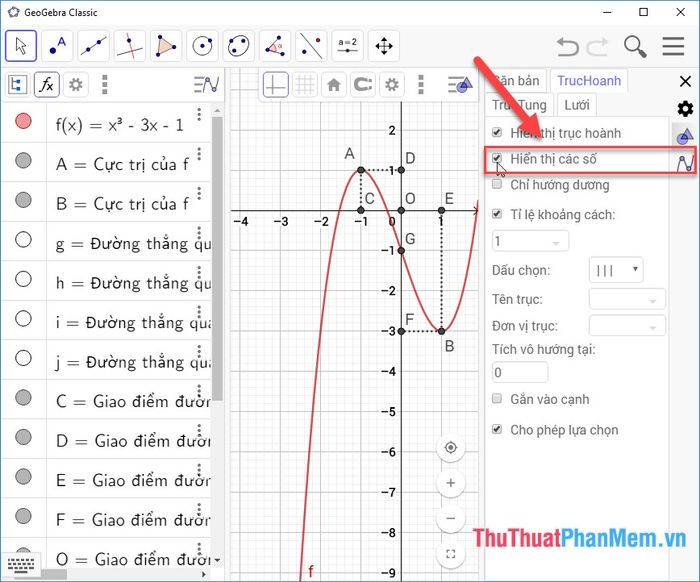Image resolution: width=700 pixels, height=582 pixels.
Task: Open the 'Đơn vị trục' dropdown
Action: (627, 325)
